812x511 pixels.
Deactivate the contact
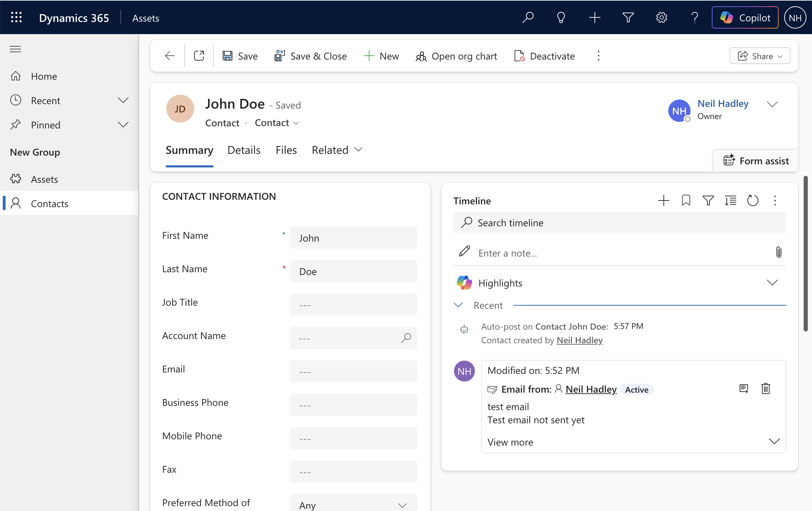coord(544,56)
